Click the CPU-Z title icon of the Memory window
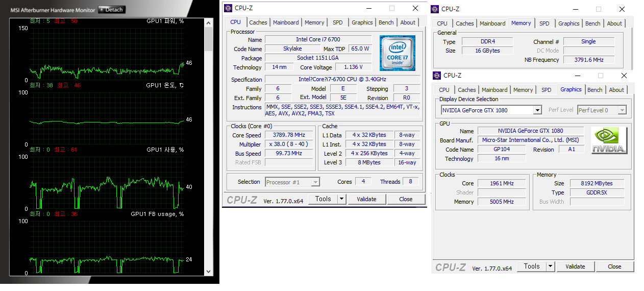Screen dimensions: 644x291 coord(435,9)
